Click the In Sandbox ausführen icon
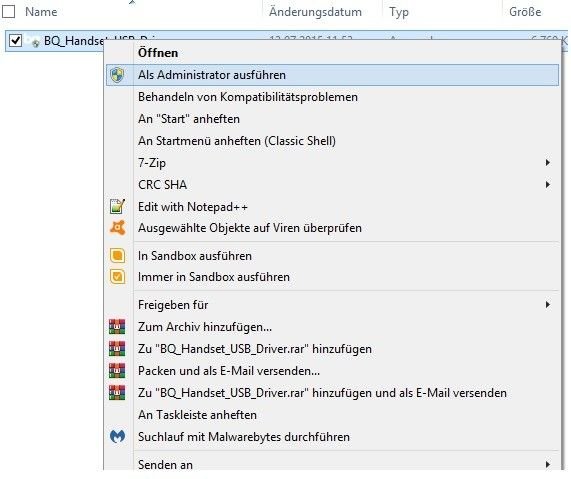571x479 pixels. point(117,256)
